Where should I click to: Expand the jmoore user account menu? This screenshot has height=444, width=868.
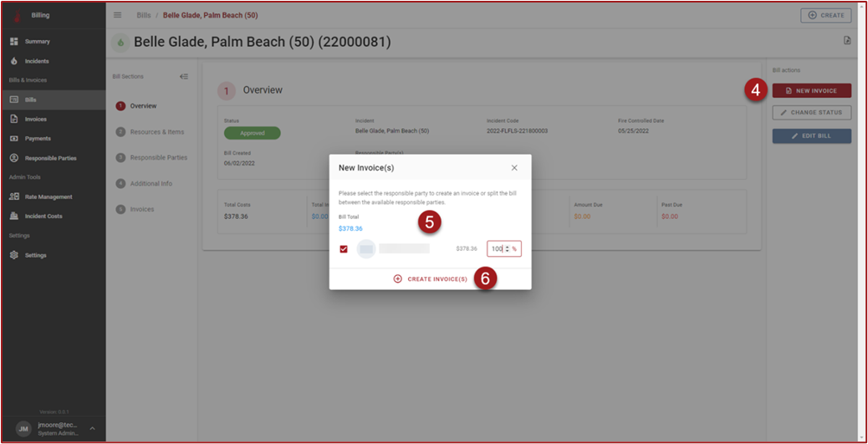click(92, 428)
